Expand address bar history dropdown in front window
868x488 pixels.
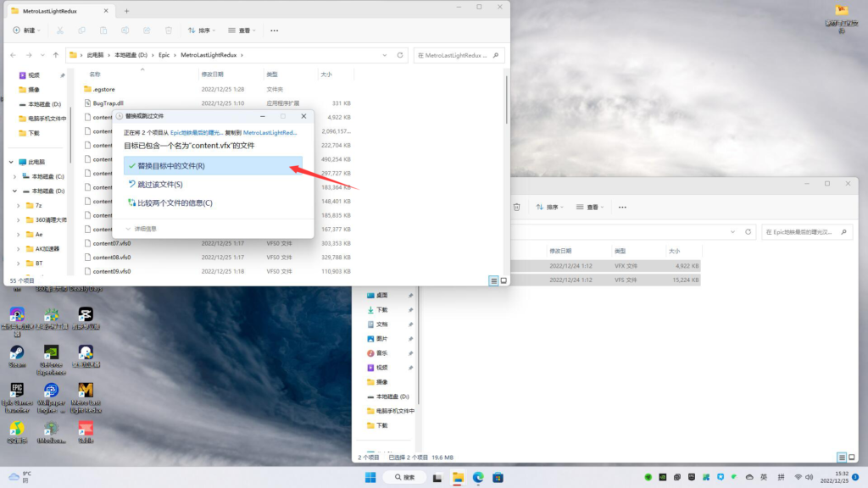[385, 55]
